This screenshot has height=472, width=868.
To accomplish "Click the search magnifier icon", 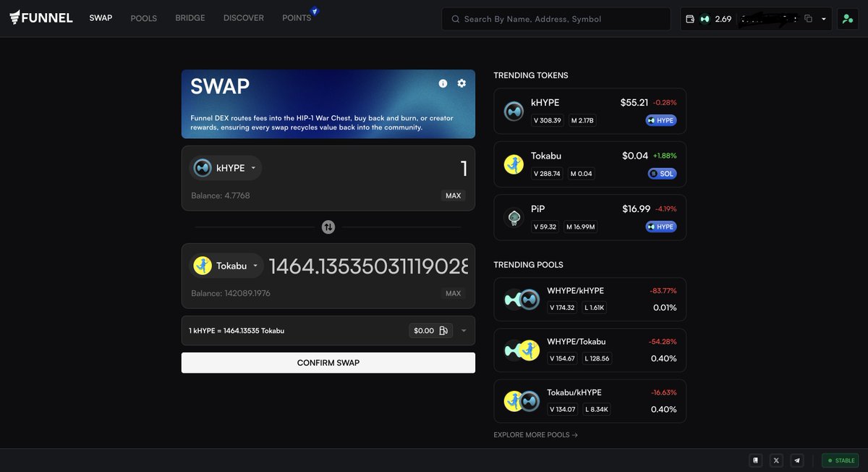I will [455, 19].
